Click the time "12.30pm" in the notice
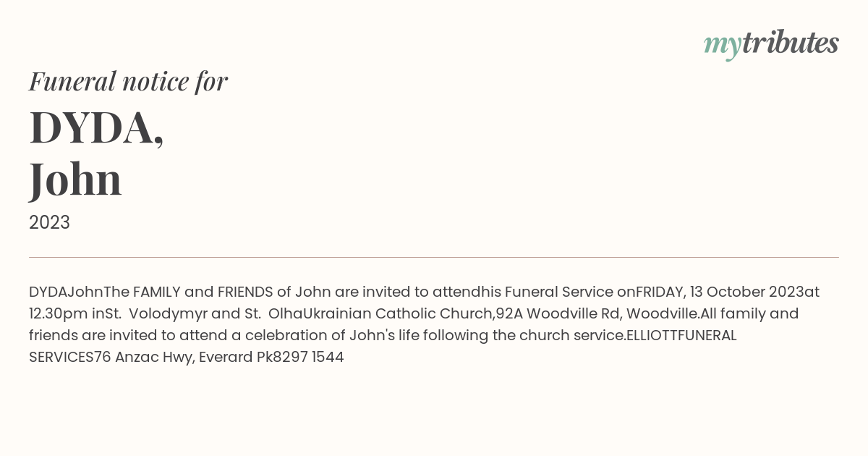This screenshot has height=456, width=868. coord(59,313)
